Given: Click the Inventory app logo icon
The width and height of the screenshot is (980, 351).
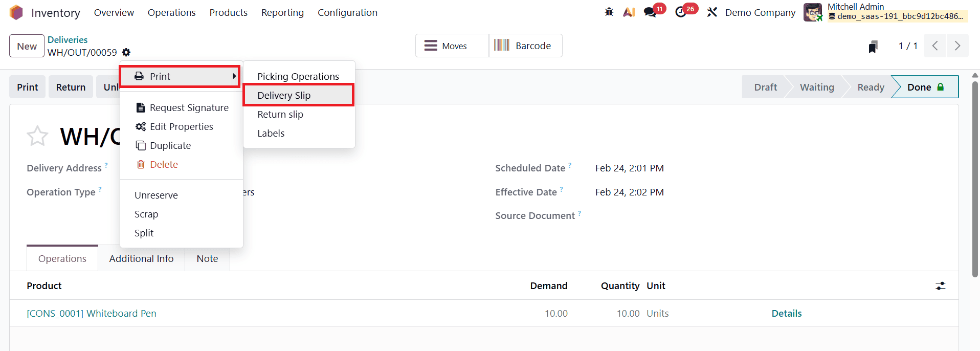Looking at the screenshot, I should tap(16, 12).
